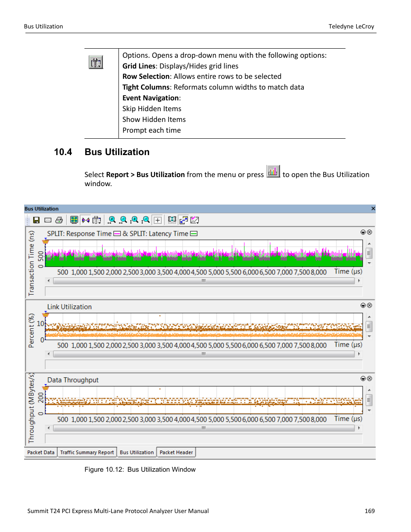The width and height of the screenshot is (411, 532).
Task: Click right arrow of Data Throughput horizontal scrollbar
Action: 359,428
